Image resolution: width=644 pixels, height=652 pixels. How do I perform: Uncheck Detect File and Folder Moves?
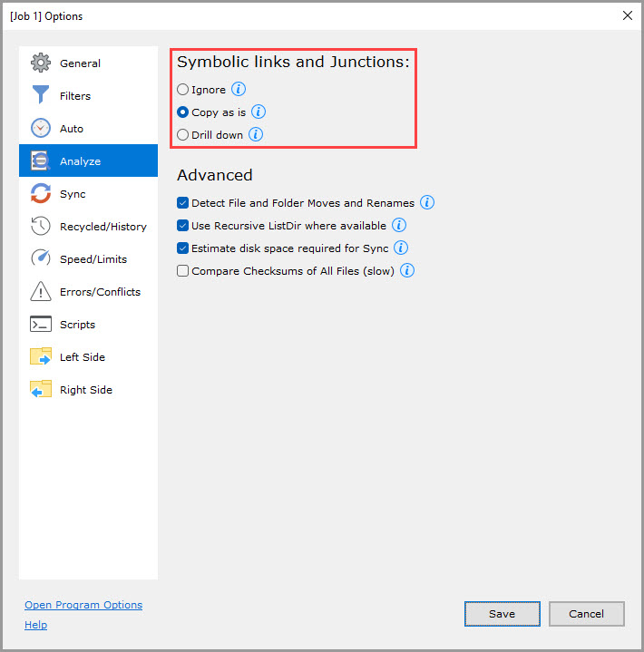tap(183, 203)
